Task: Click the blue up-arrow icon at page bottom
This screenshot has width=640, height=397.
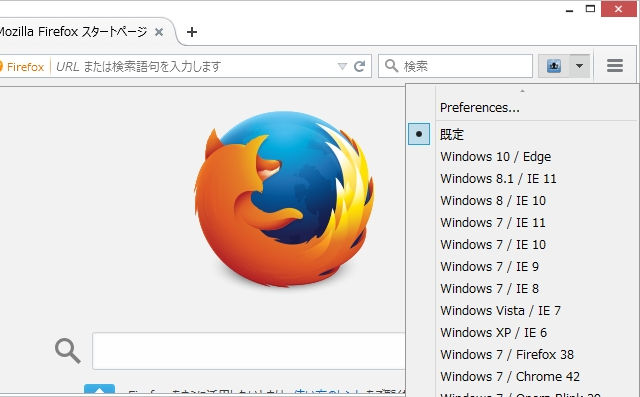Action: pos(100,389)
